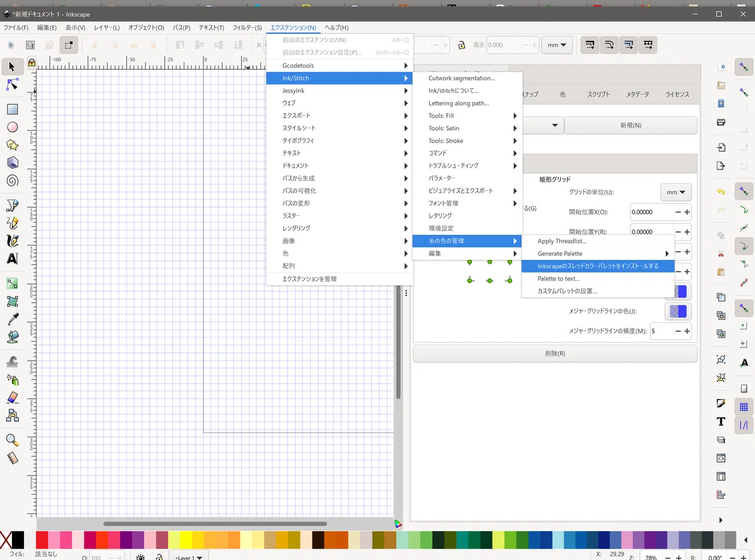Open the Lettering along path item

pos(459,103)
